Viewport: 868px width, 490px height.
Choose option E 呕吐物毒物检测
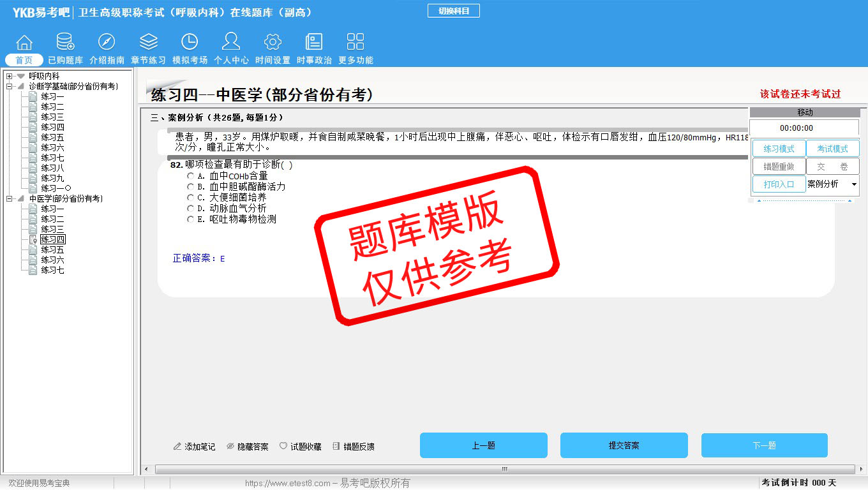[190, 219]
